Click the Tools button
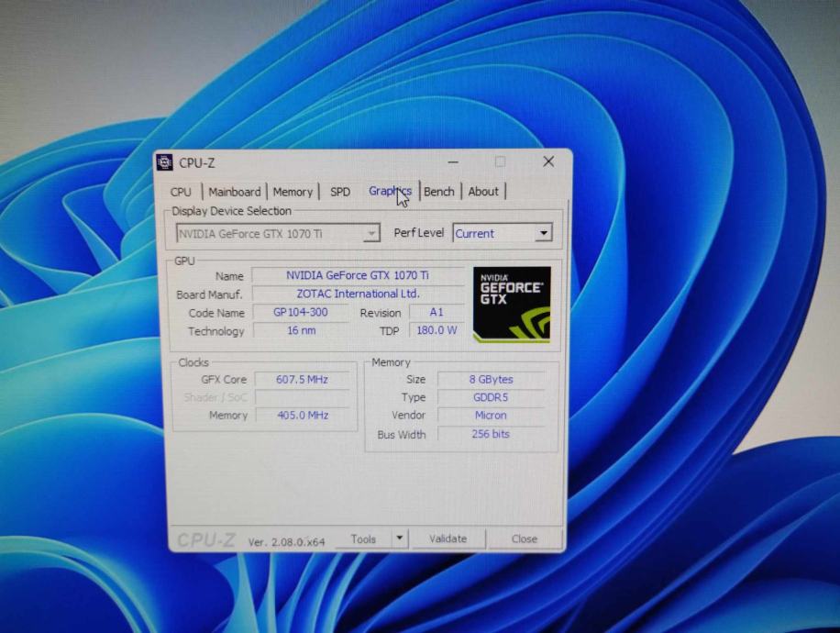Screen dimensions: 840x633 tap(363, 539)
